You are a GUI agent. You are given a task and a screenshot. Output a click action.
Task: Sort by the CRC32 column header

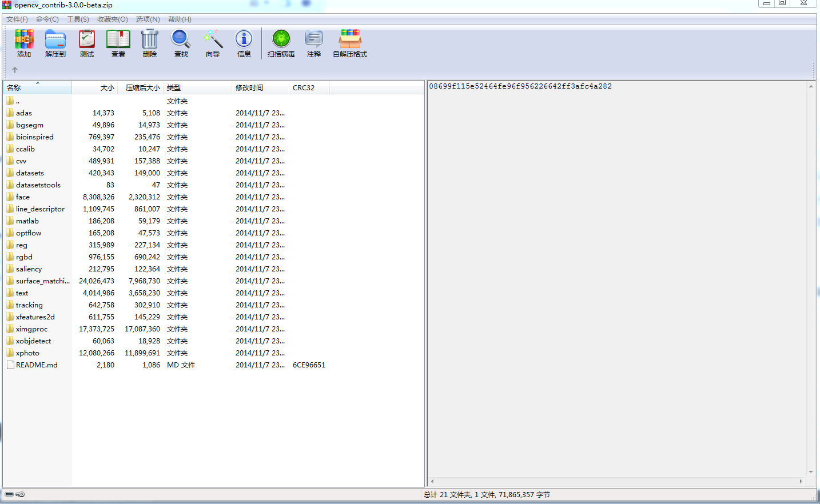click(309, 87)
